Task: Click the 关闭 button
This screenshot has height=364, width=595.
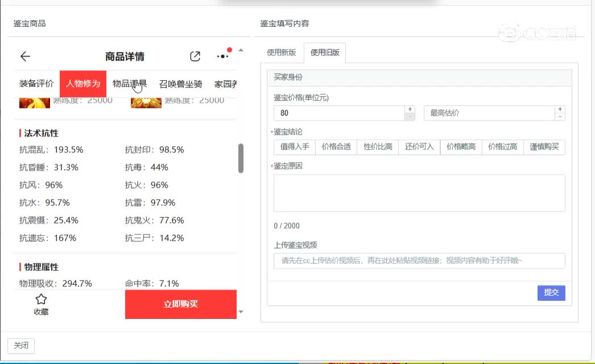Action: point(21,346)
